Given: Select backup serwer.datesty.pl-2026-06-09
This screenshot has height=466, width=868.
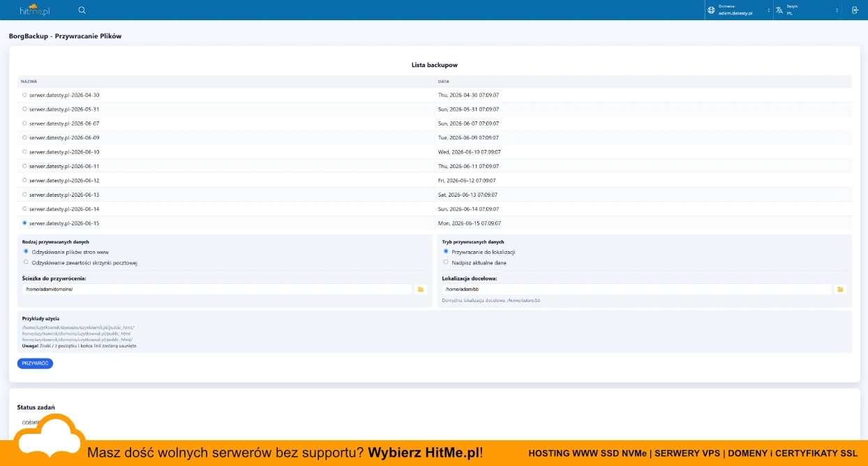Looking at the screenshot, I should click(x=25, y=137).
